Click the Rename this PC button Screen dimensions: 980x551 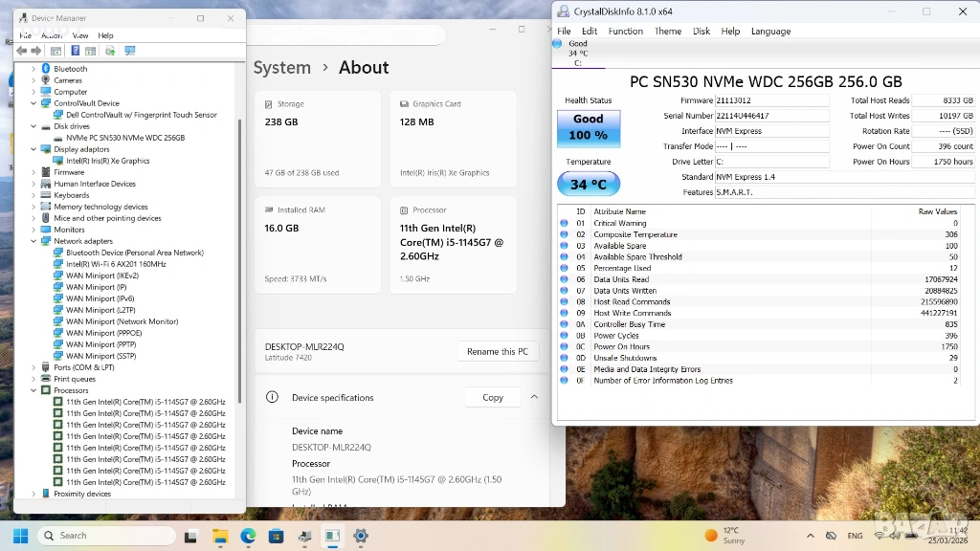[497, 352]
